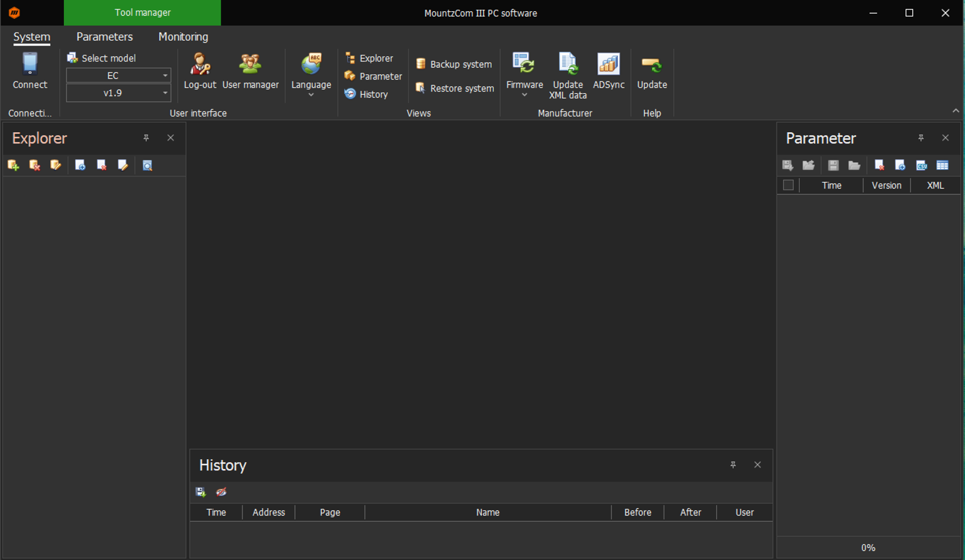Click the search icon in Explorer toolbar

[147, 165]
